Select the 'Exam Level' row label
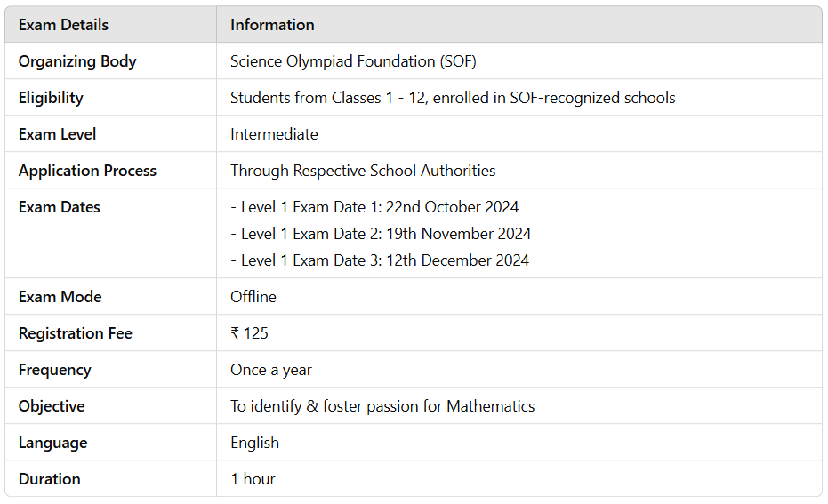This screenshot has height=504, width=828. click(x=57, y=134)
